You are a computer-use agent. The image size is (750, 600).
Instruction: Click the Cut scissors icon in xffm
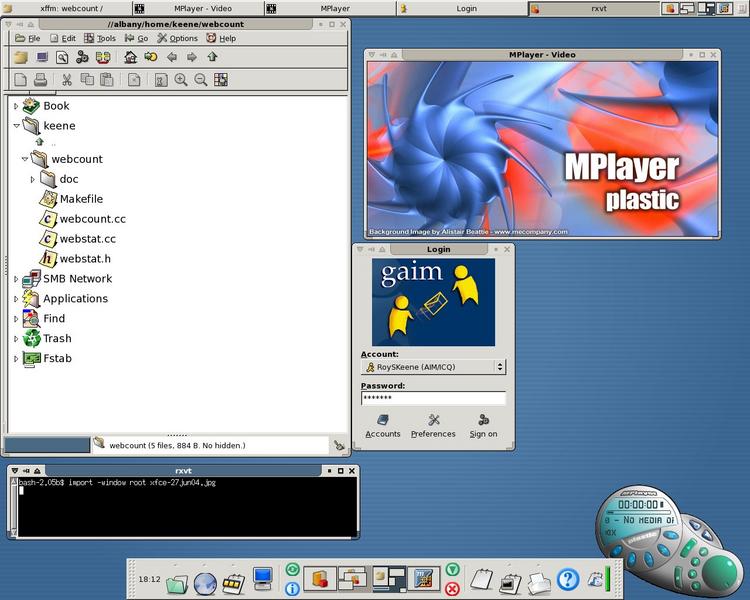pos(66,80)
